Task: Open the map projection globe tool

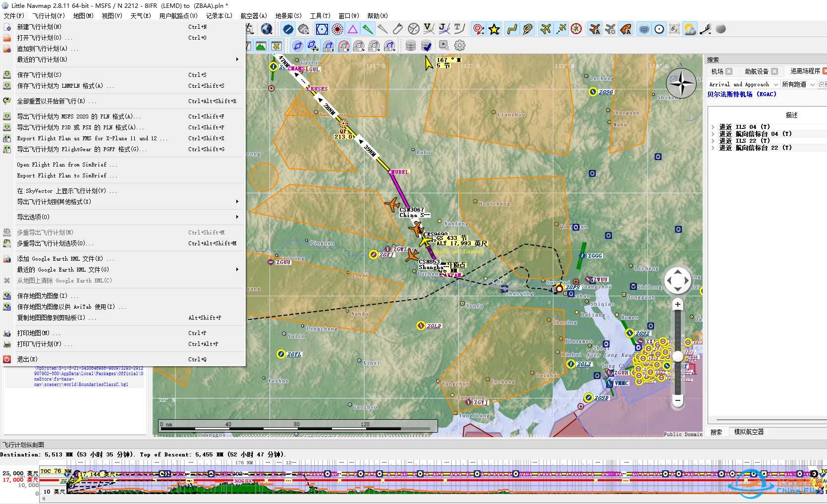Action: [267, 29]
